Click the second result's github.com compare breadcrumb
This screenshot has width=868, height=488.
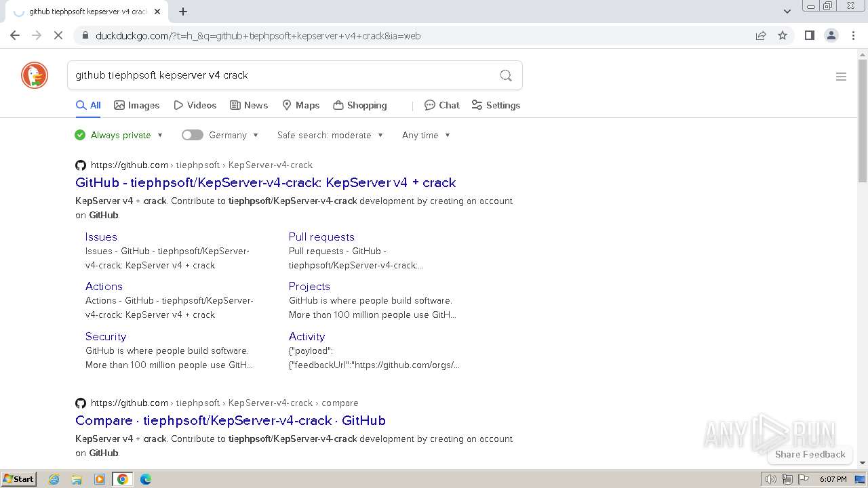(224, 403)
